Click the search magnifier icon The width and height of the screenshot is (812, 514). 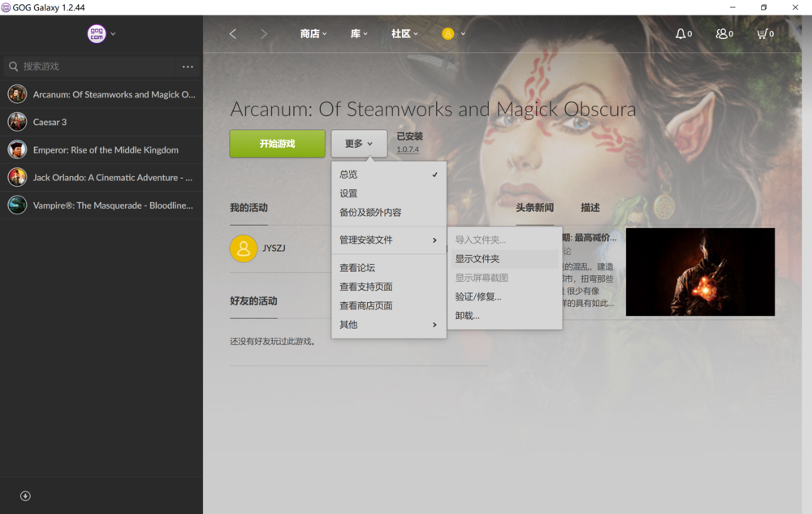(x=14, y=67)
